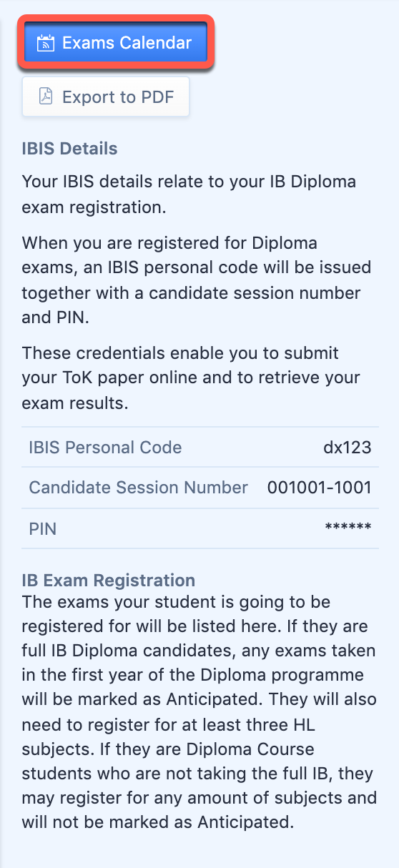Click the PDF file icon

46,97
